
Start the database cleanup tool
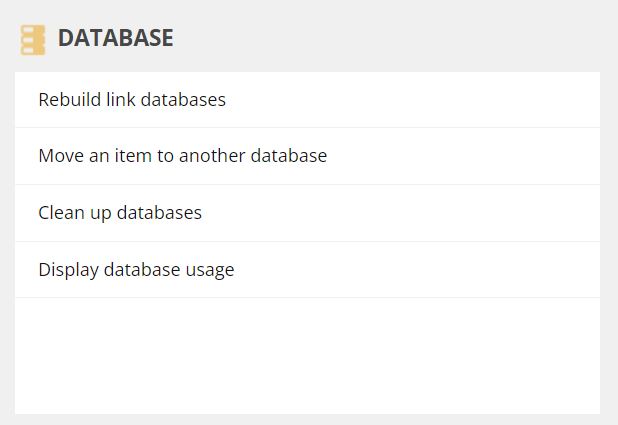[307, 213]
